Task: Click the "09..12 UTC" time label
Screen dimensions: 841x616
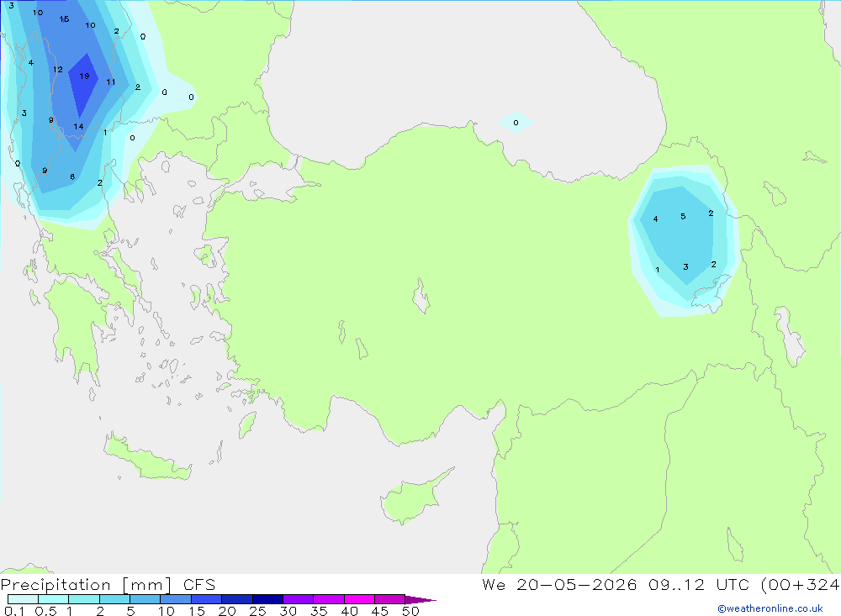Action: coord(698,585)
